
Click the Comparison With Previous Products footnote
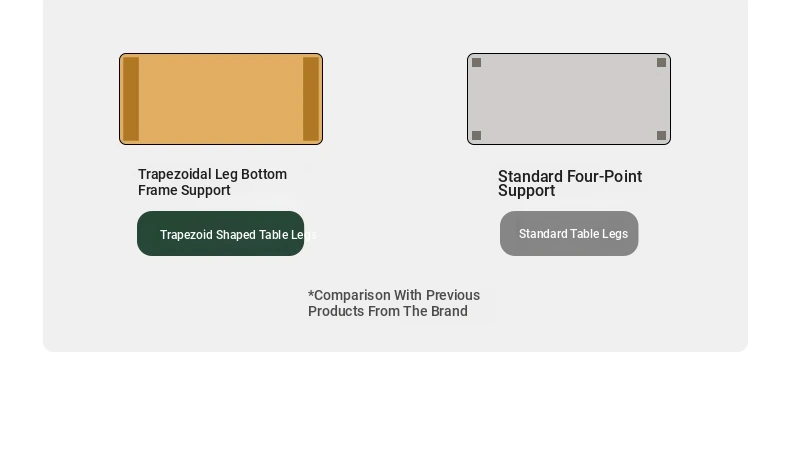coord(394,303)
